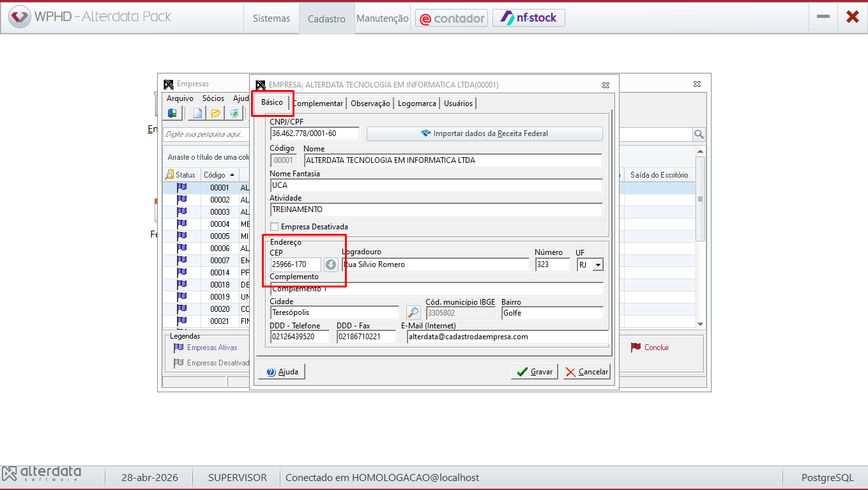Switch to the Complementar tab
The image size is (868, 490).
coord(319,103)
